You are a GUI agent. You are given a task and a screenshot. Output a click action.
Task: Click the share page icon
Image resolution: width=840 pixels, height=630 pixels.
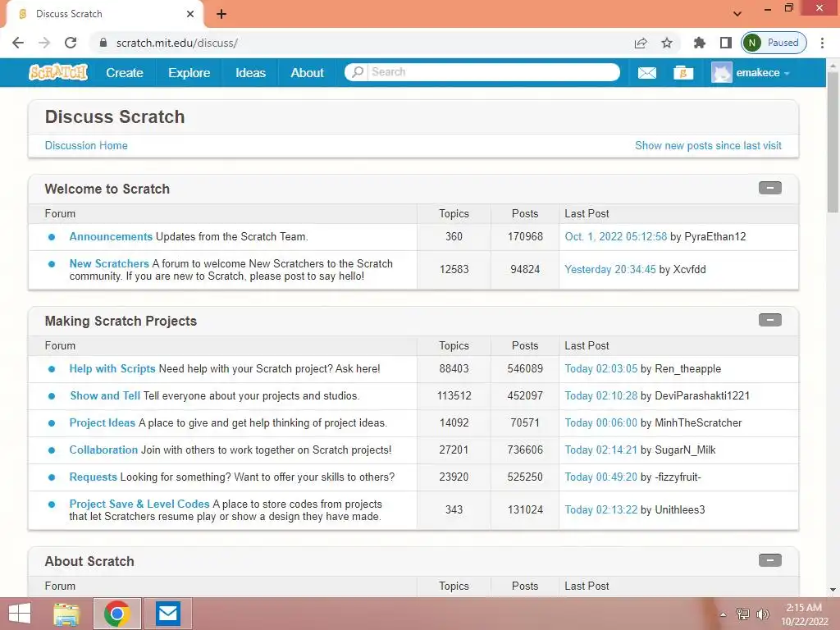[x=640, y=43]
